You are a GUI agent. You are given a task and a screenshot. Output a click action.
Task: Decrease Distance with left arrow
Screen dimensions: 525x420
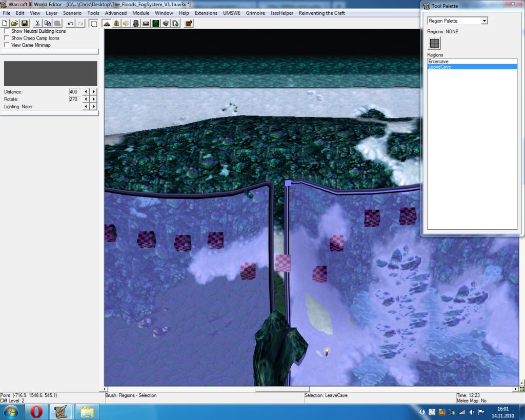86,91
